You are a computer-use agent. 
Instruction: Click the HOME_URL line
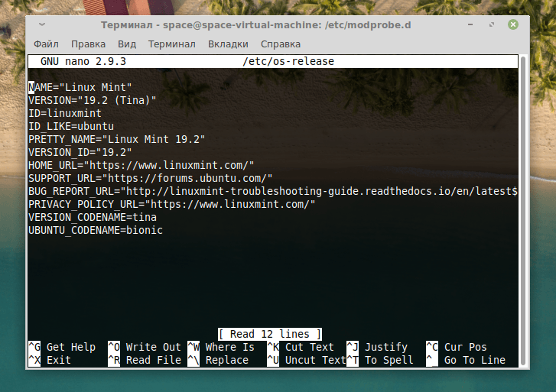tap(141, 166)
